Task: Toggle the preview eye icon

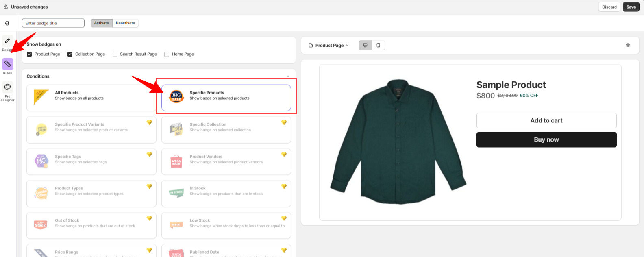Action: pos(628,45)
